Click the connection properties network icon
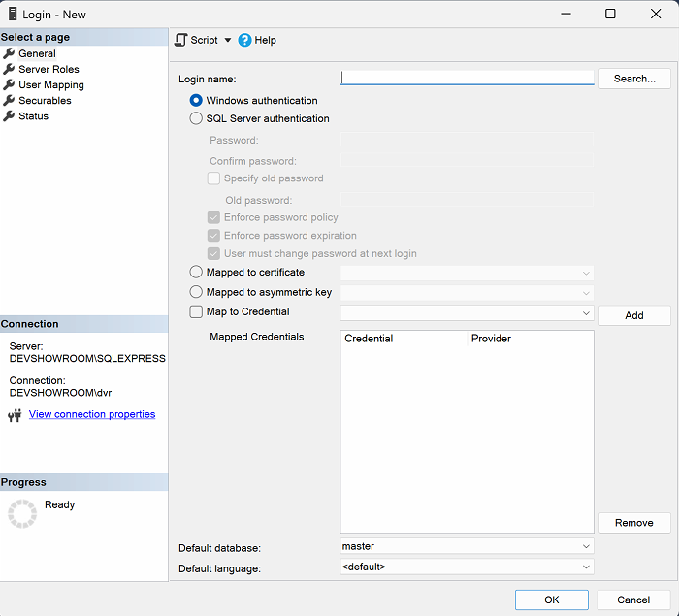Image resolution: width=679 pixels, height=616 pixels. (x=15, y=415)
